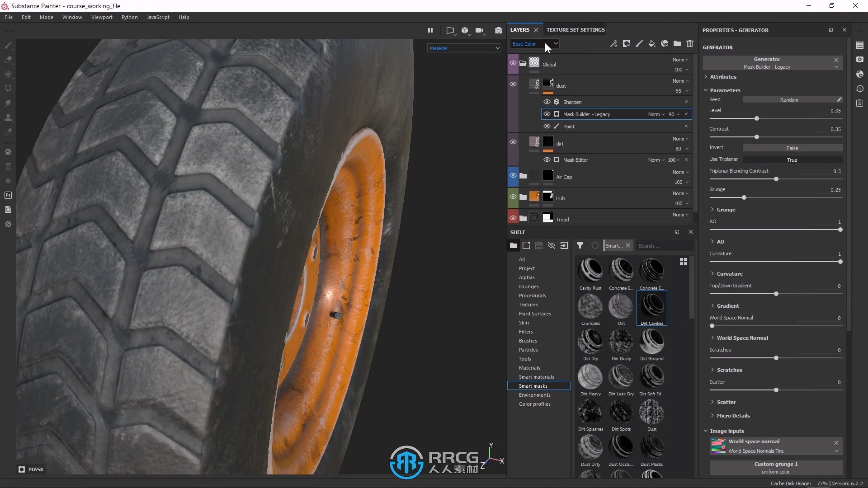
Task: Toggle visibility of Mask Editor
Action: [x=547, y=160]
